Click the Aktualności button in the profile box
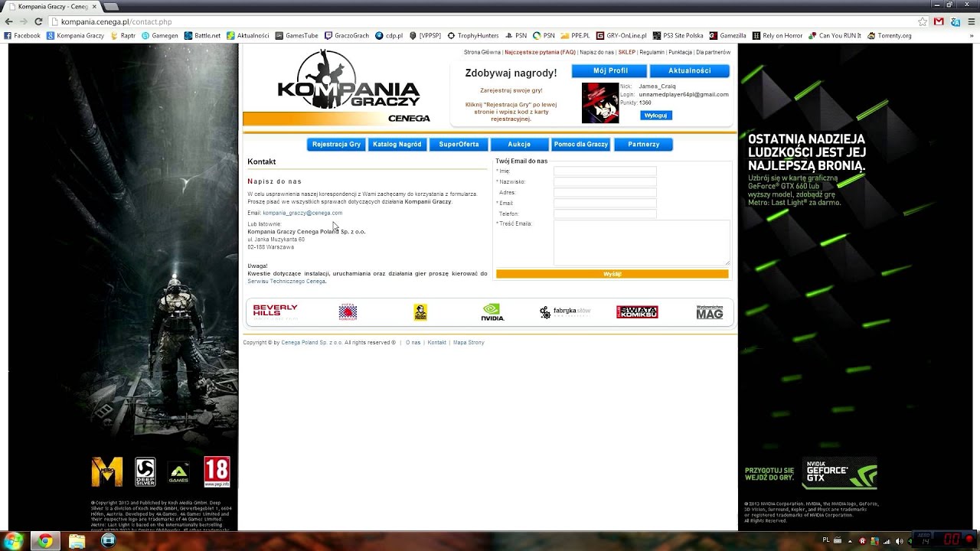980x551 pixels. pyautogui.click(x=689, y=71)
